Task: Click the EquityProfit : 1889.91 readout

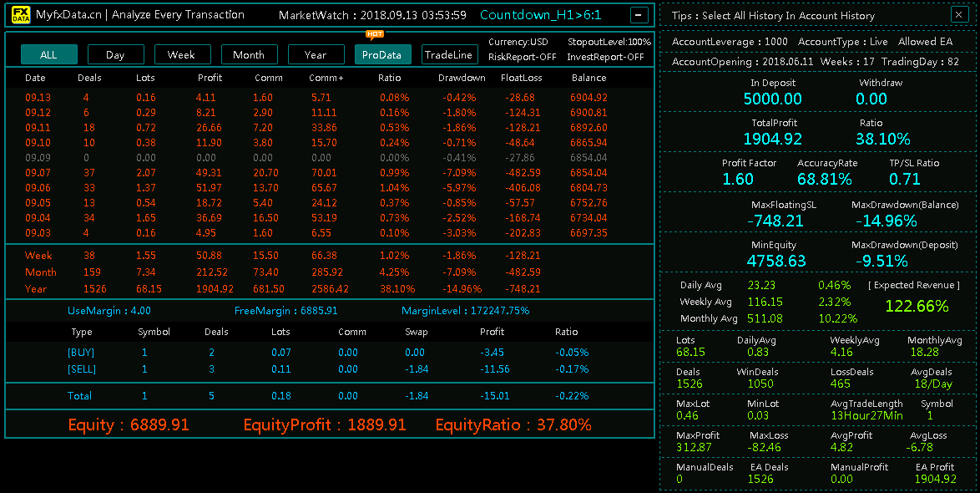Action: point(325,424)
